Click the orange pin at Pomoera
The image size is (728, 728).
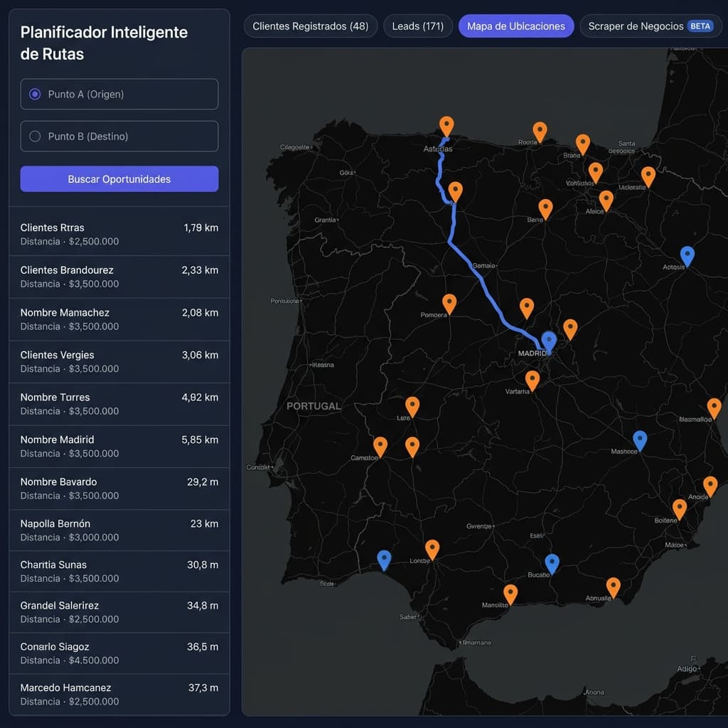pyautogui.click(x=449, y=304)
